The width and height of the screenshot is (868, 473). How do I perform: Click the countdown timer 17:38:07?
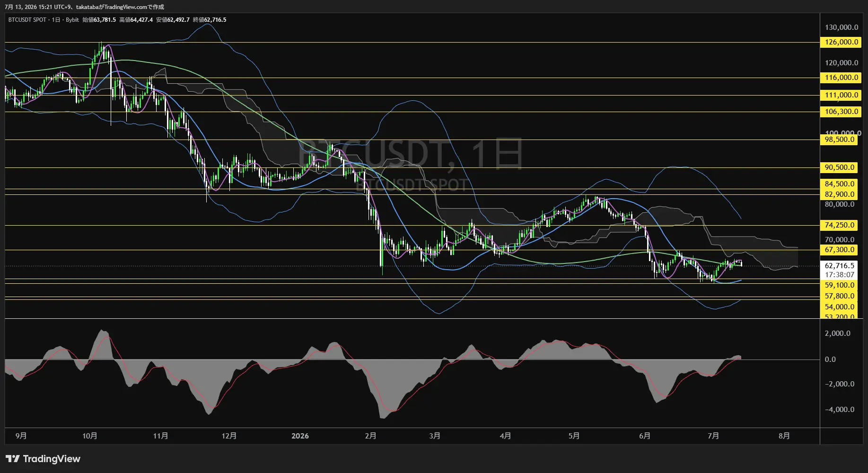(x=839, y=275)
